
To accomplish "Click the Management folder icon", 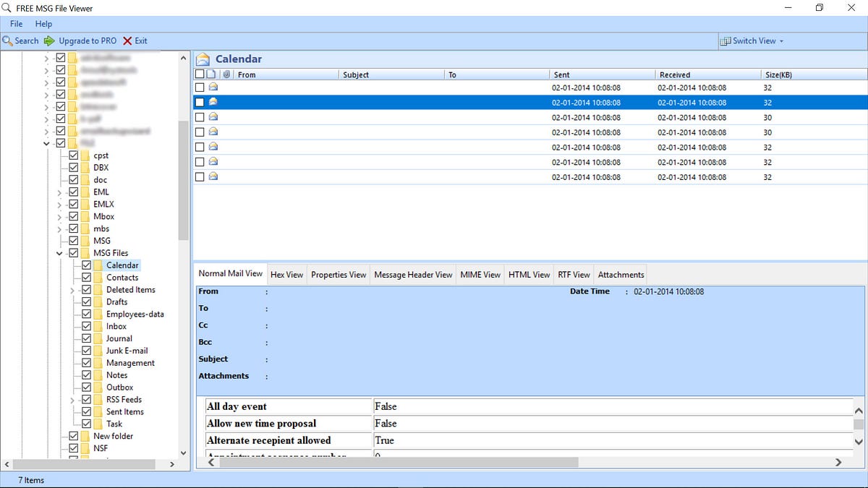I will 99,363.
